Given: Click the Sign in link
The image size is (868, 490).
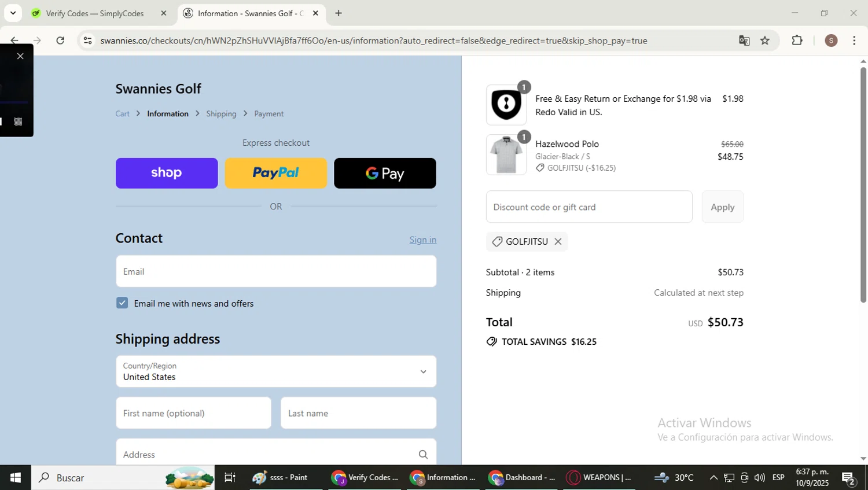Looking at the screenshot, I should point(423,240).
